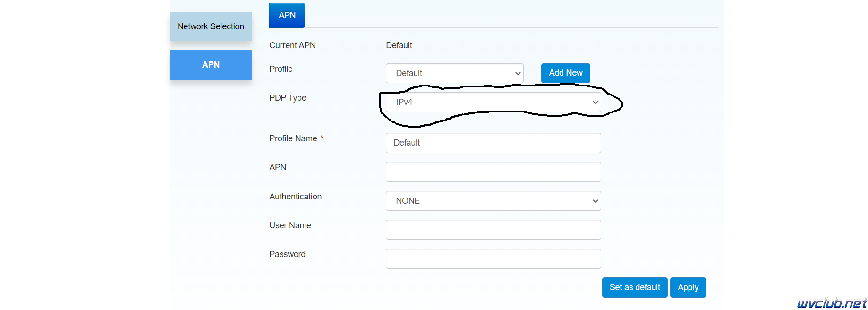Viewport: 868px width, 310px height.
Task: Click the 'Authentication' label text
Action: [x=295, y=197]
